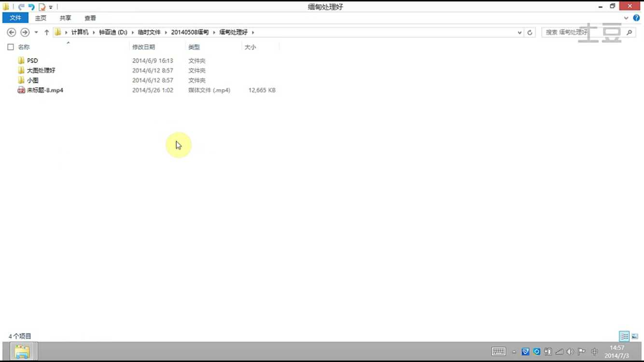Click 临时文件 in the address breadcrumb
The image size is (644, 362).
[149, 32]
